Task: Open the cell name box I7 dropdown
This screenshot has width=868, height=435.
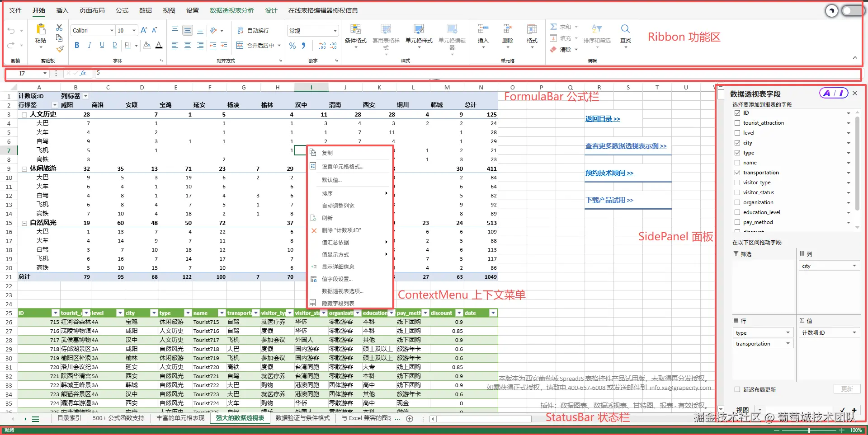Action: [x=45, y=73]
